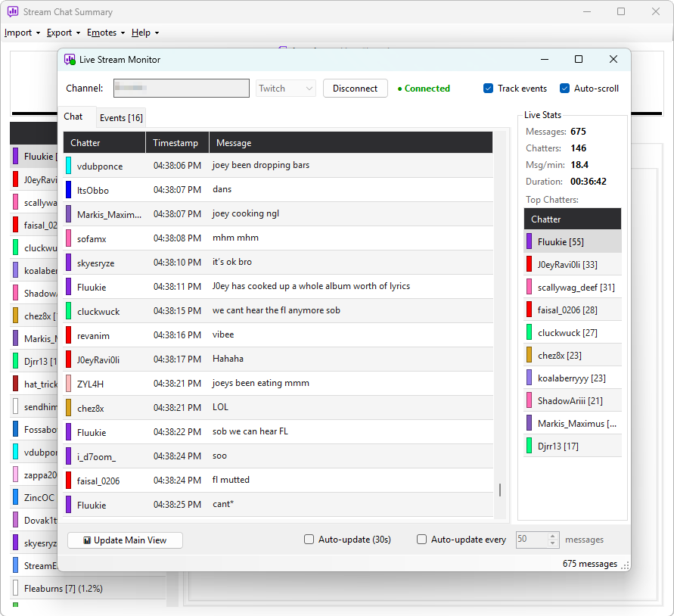
Task: Toggle the Auto-scroll checkbox
Action: 565,89
